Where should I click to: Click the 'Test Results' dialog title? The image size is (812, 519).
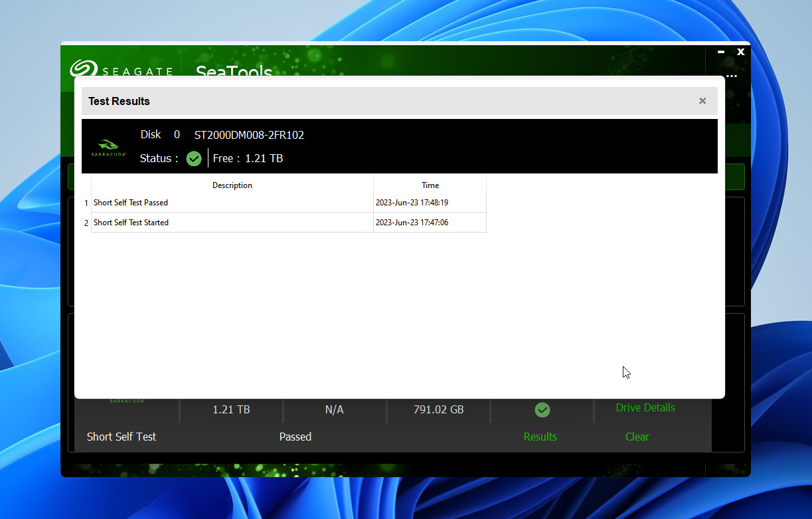(x=119, y=101)
